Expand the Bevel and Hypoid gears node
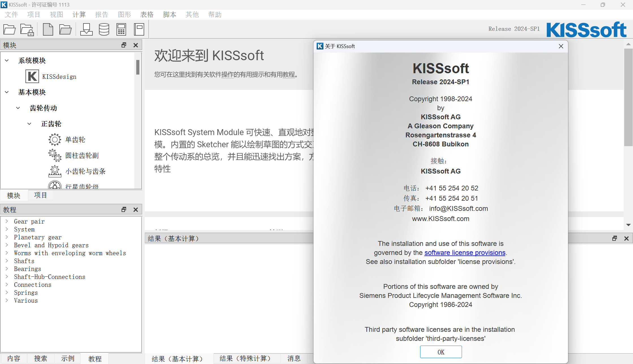Screen dimensions: 633x364 [x=7, y=245]
